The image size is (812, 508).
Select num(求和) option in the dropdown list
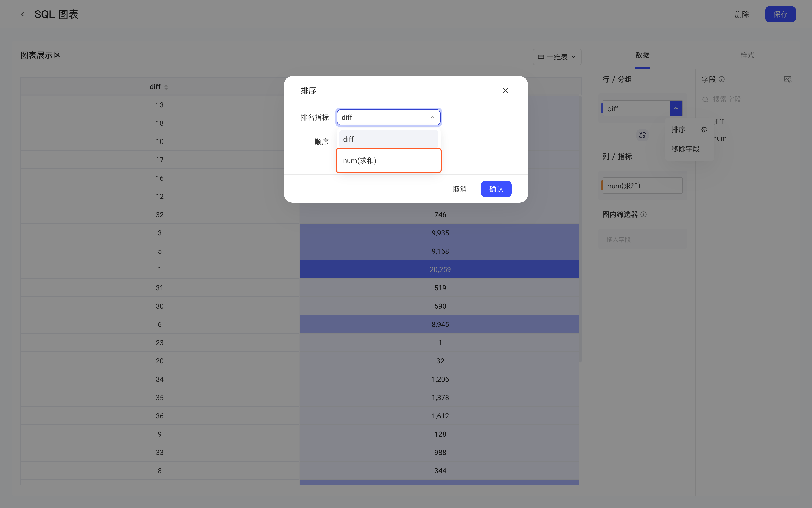[388, 161]
